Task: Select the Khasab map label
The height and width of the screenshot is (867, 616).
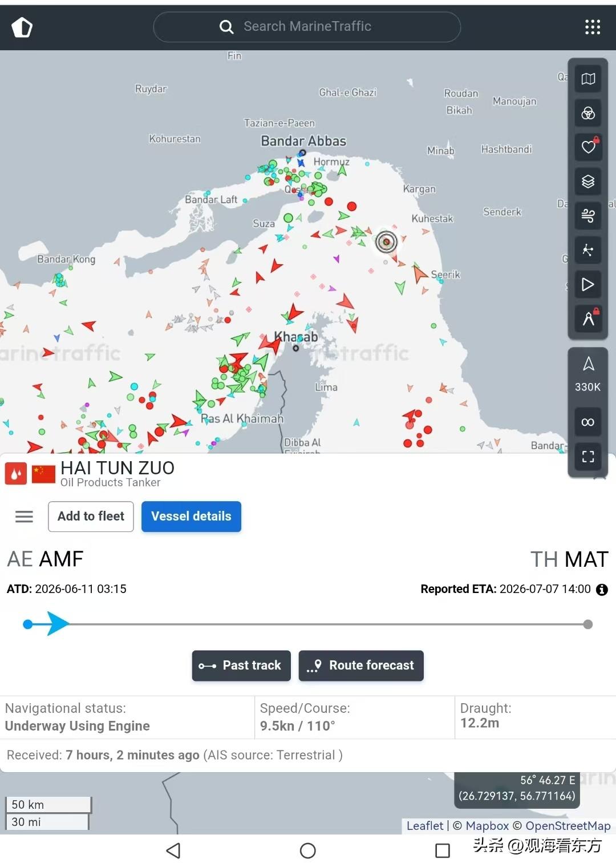Action: pos(295,337)
